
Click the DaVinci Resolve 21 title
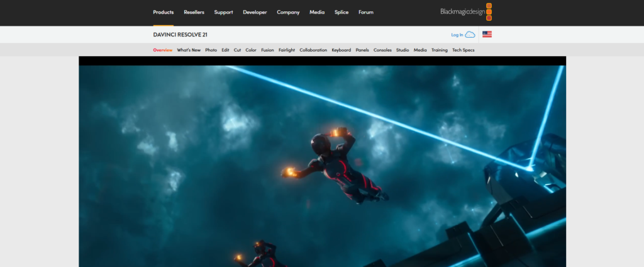coord(179,35)
